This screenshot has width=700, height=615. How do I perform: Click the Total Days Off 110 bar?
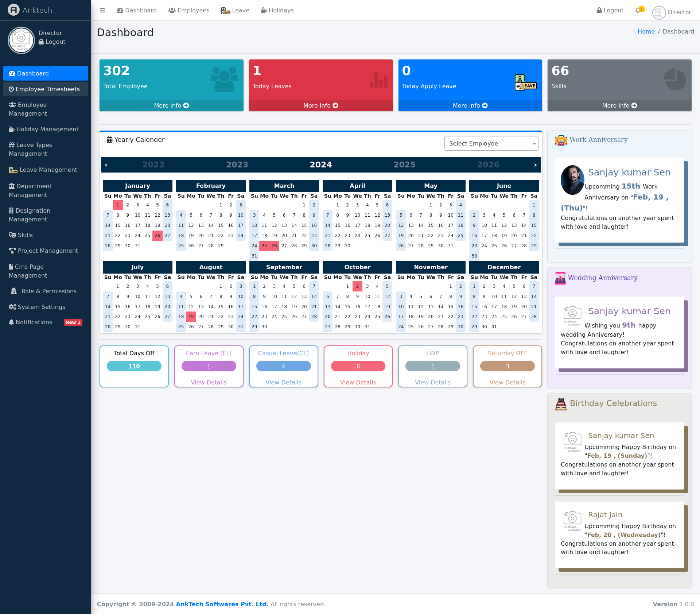tap(134, 366)
